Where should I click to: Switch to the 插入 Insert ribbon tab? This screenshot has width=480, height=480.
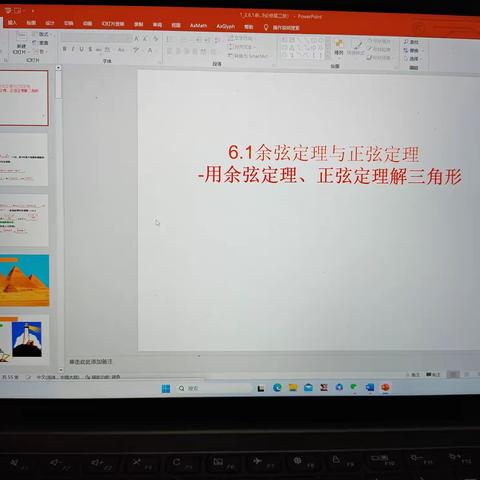[x=12, y=22]
